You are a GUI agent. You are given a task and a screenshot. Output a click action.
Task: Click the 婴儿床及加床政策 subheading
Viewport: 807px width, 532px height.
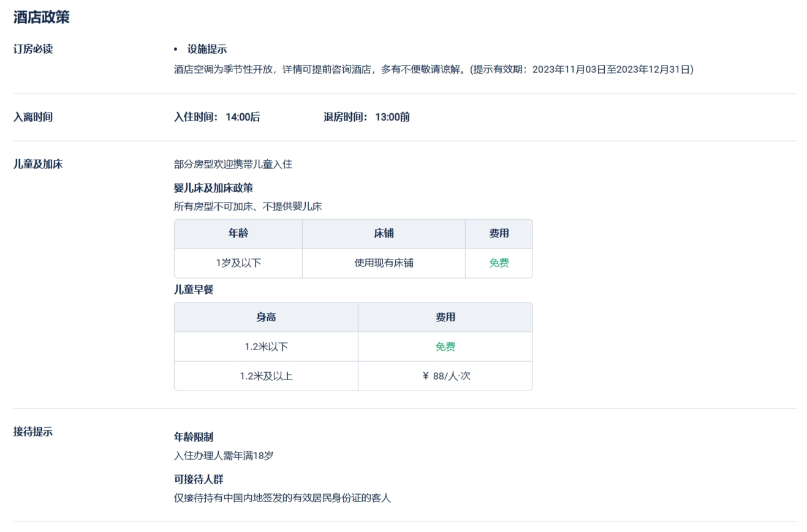213,187
